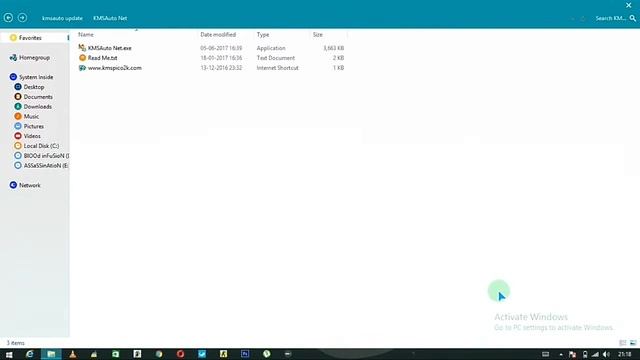Open VLC media player from taskbar
The width and height of the screenshot is (640, 360).
tap(73, 354)
